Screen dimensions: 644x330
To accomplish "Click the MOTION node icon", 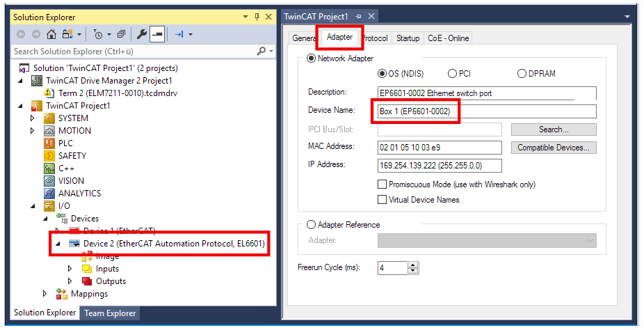I will pyautogui.click(x=49, y=131).
